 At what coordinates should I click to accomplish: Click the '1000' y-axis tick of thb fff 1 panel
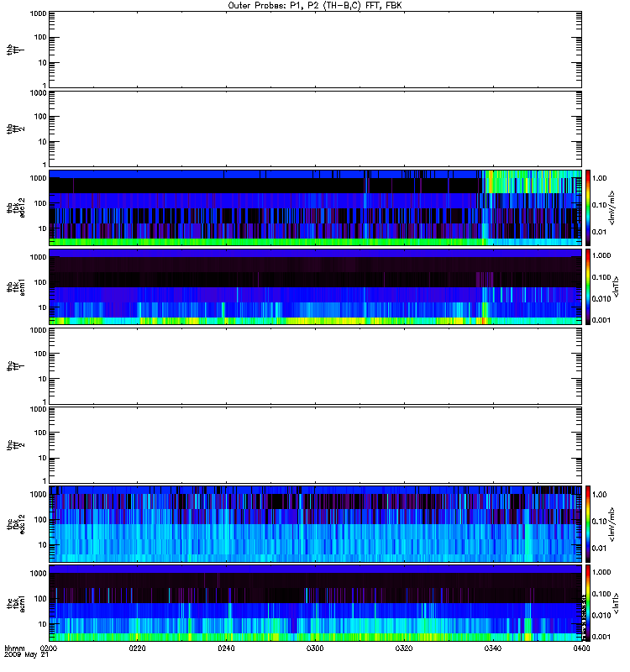pos(38,13)
